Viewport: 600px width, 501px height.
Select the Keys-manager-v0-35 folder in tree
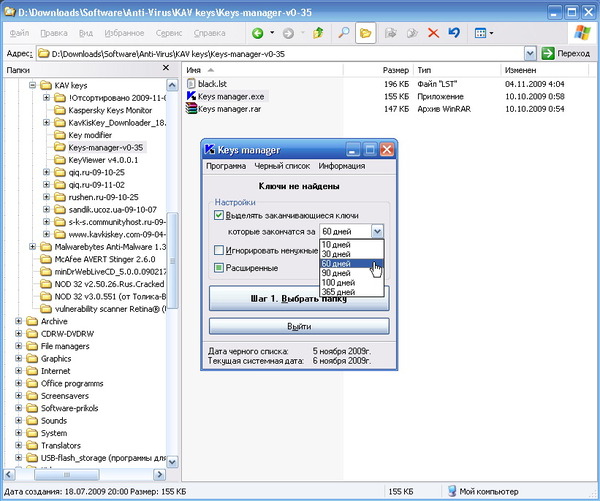click(x=106, y=147)
